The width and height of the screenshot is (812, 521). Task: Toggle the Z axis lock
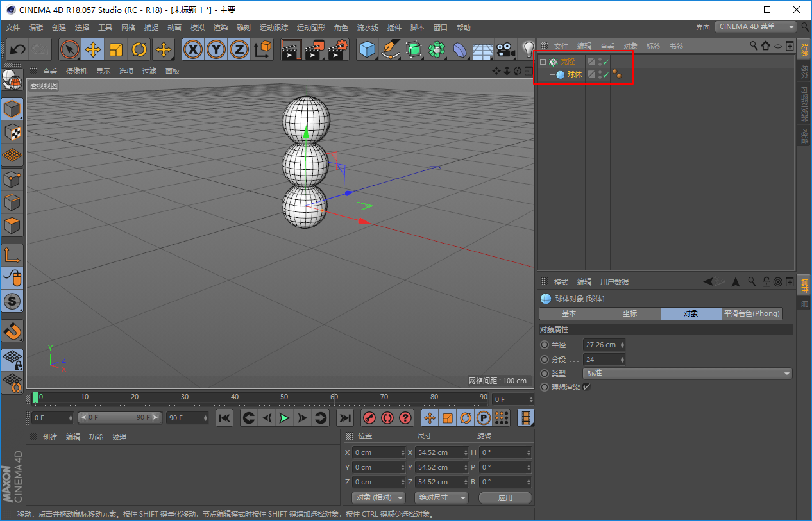(x=239, y=49)
